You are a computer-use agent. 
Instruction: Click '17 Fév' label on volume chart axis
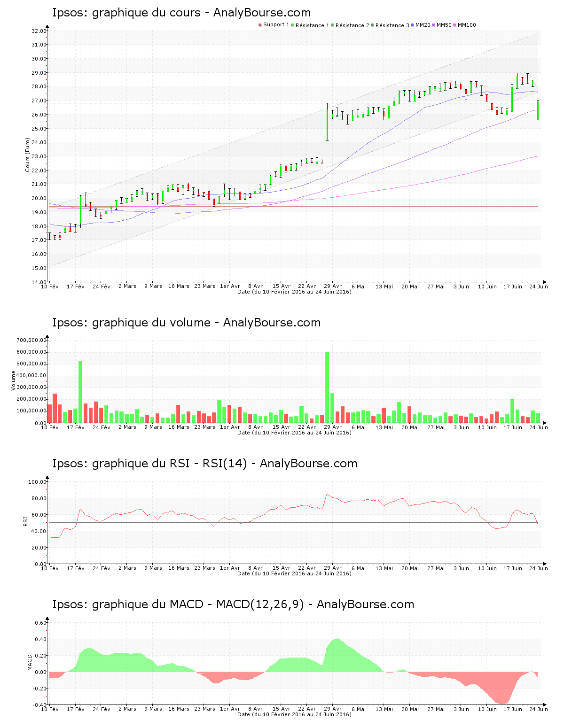pos(76,427)
